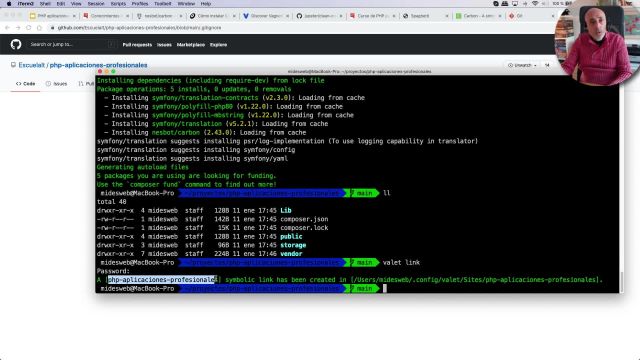
Task: Switch to the Git browser tab
Action: pos(531,16)
